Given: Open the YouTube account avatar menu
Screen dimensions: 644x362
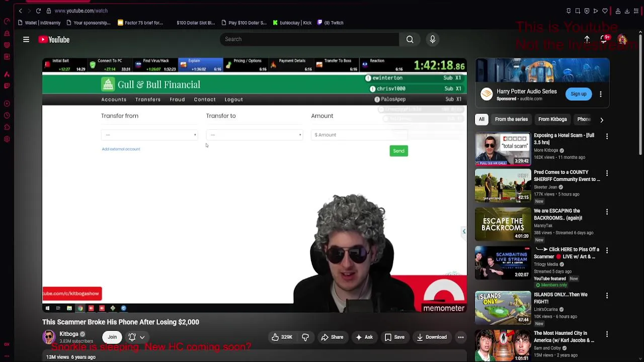Looking at the screenshot, I should [622, 39].
